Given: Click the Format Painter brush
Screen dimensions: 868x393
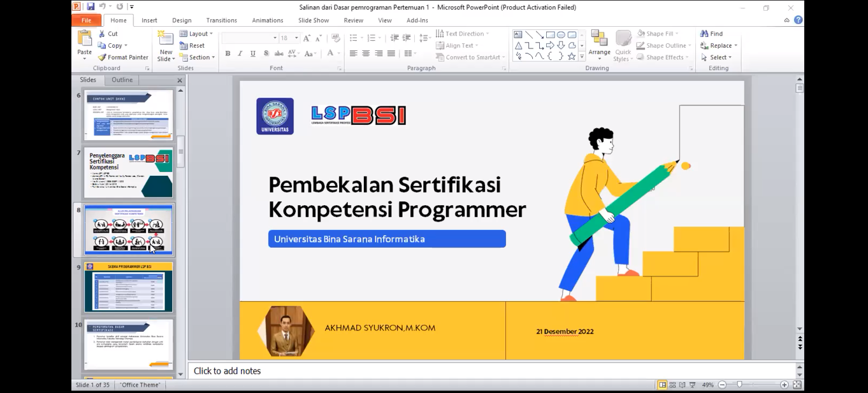Looking at the screenshot, I should [x=123, y=57].
